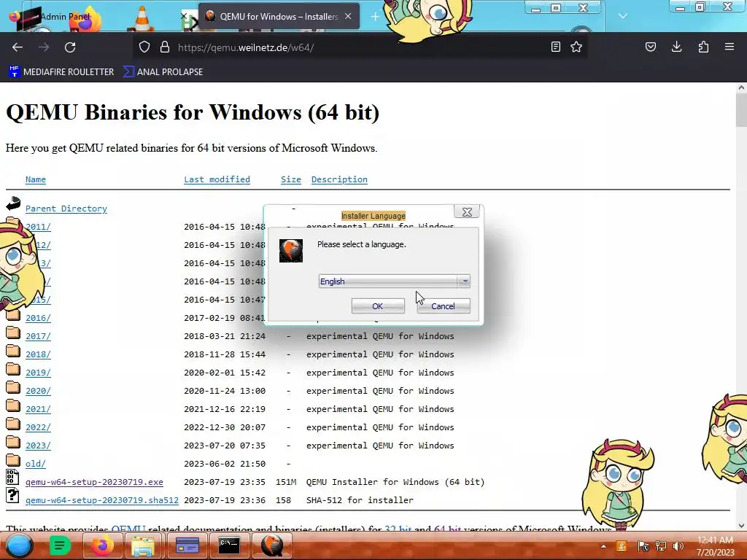This screenshot has height=560, width=747.
Task: Click the Parent Directory back-arrow icon
Action: click(x=13, y=203)
